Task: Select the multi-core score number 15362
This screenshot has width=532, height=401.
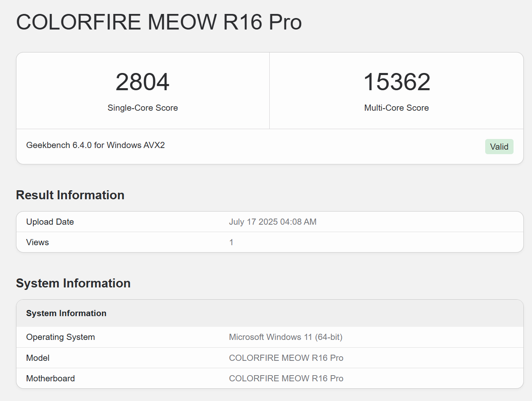Action: (x=397, y=82)
